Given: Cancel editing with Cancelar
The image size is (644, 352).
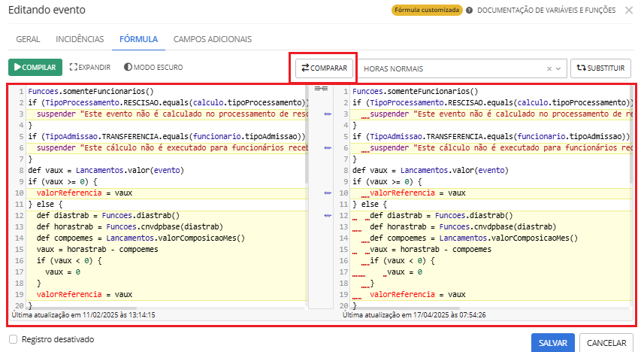Looking at the screenshot, I should [x=606, y=342].
